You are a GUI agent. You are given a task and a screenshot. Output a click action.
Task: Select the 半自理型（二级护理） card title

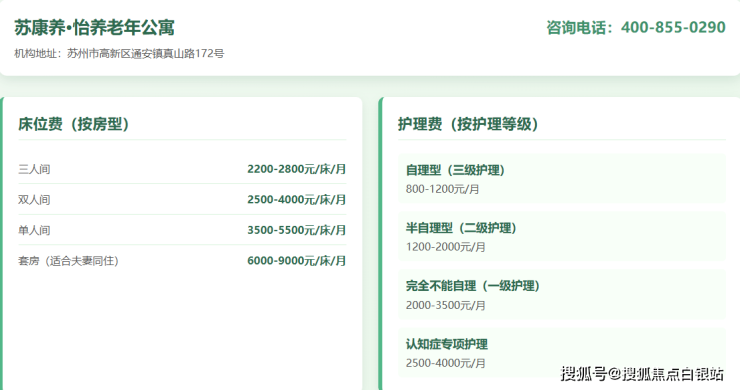pos(462,228)
